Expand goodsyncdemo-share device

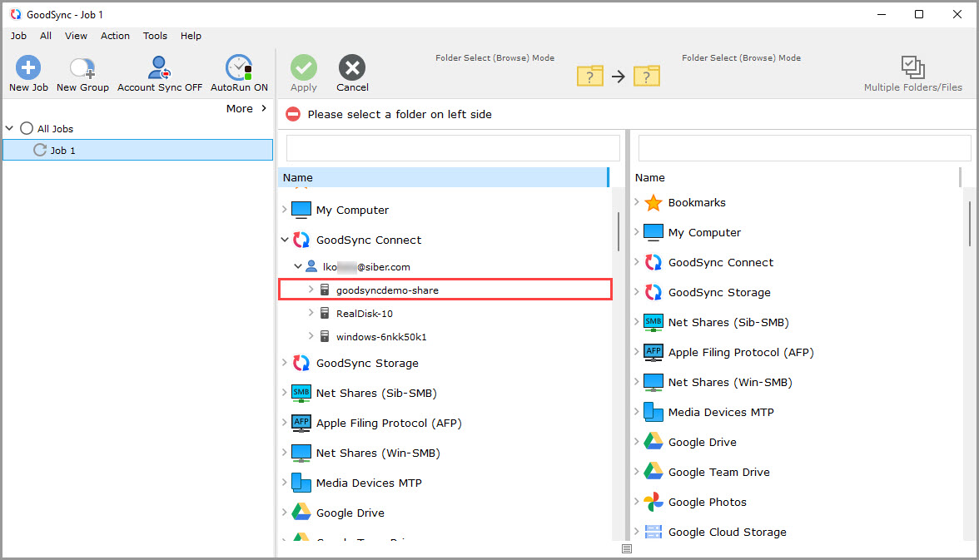tap(311, 289)
